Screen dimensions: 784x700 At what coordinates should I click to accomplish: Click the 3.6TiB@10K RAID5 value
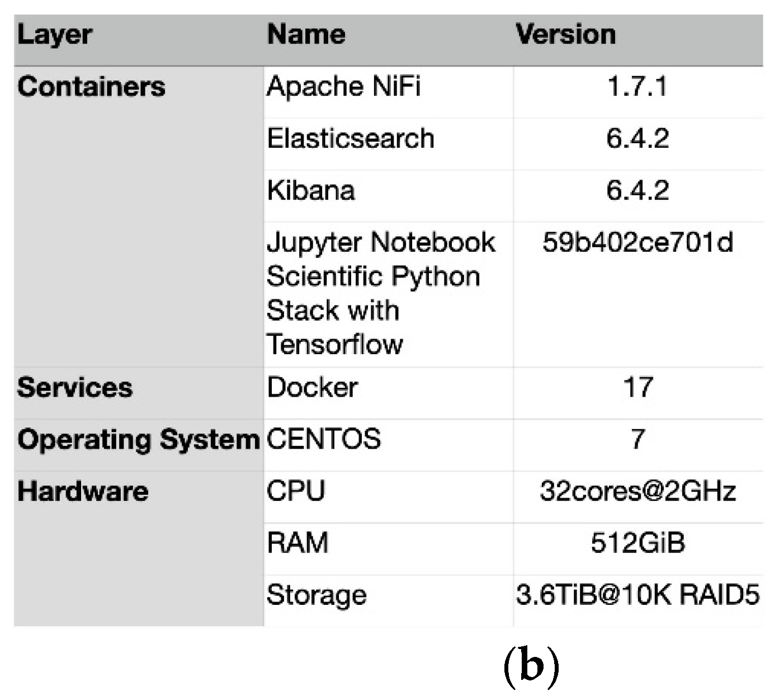[637, 595]
